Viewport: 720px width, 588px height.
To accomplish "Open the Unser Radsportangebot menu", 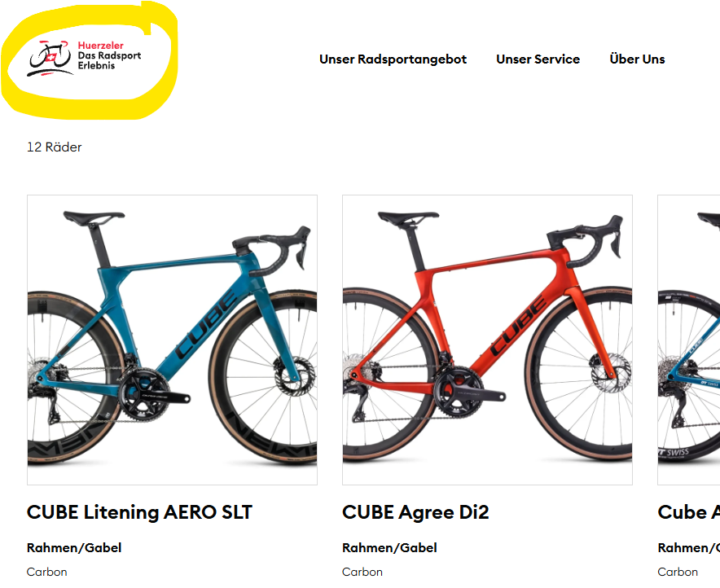I will point(393,59).
